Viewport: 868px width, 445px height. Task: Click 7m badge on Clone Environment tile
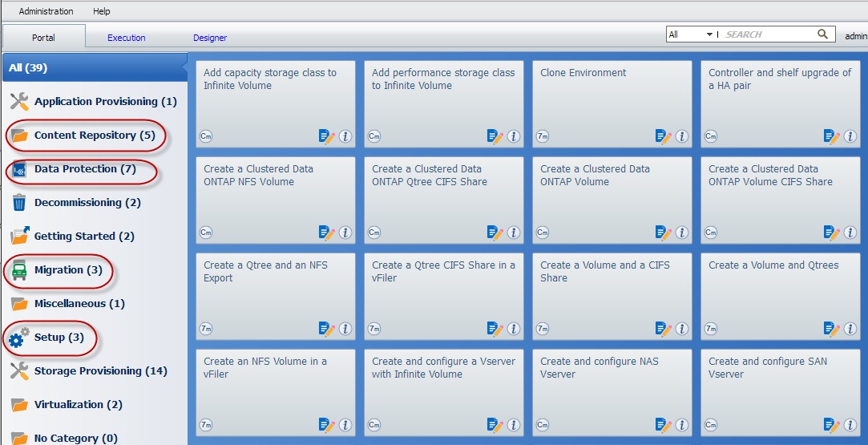(543, 136)
